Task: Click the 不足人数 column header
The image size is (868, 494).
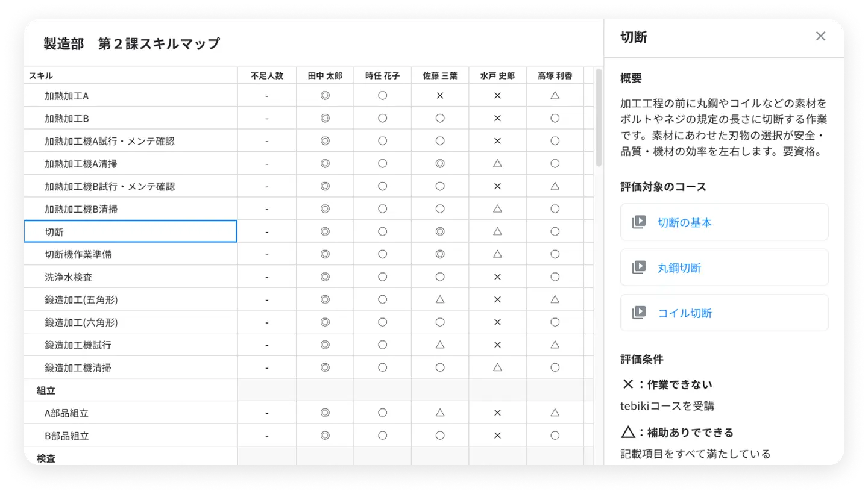Action: point(267,76)
